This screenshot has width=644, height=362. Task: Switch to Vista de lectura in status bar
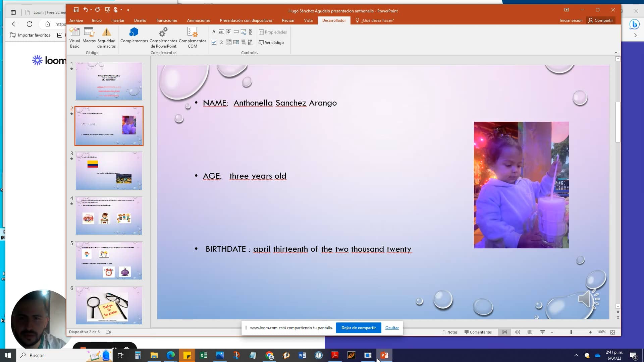(530, 332)
